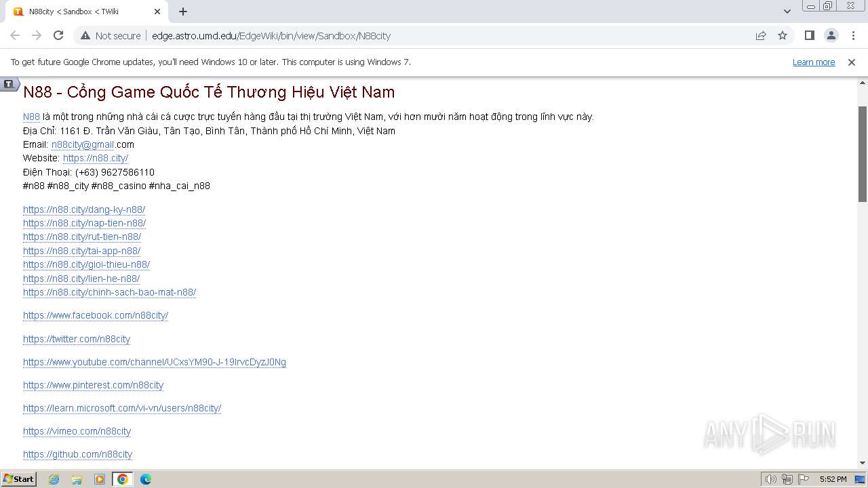Click the phone number (+63) 9627586110
This screenshot has height=488, width=868.
(x=115, y=172)
